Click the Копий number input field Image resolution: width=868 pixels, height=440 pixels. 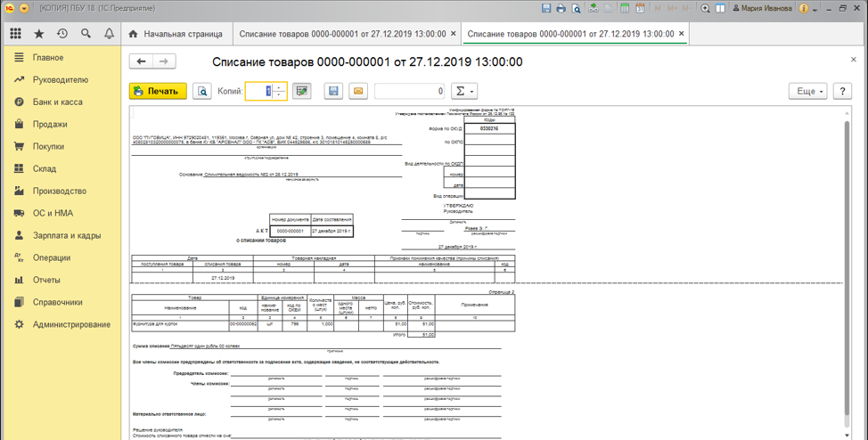click(x=258, y=91)
